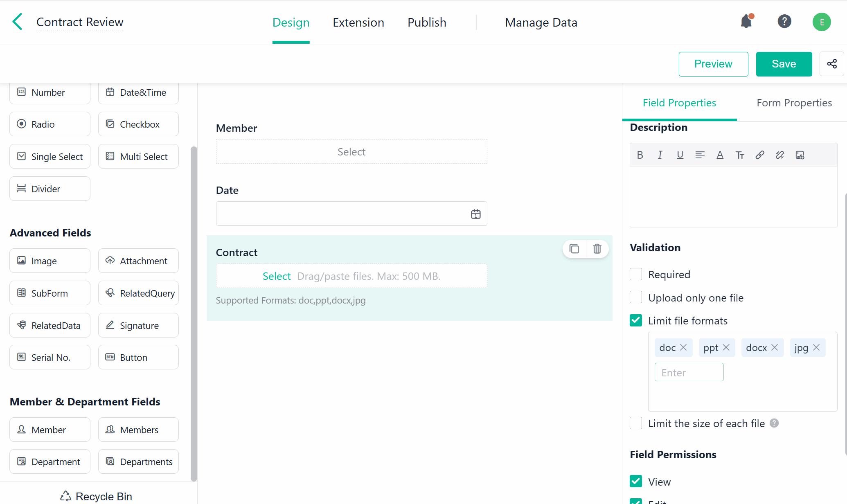Click the back arrow icon
Image resolution: width=847 pixels, height=504 pixels.
click(x=17, y=22)
